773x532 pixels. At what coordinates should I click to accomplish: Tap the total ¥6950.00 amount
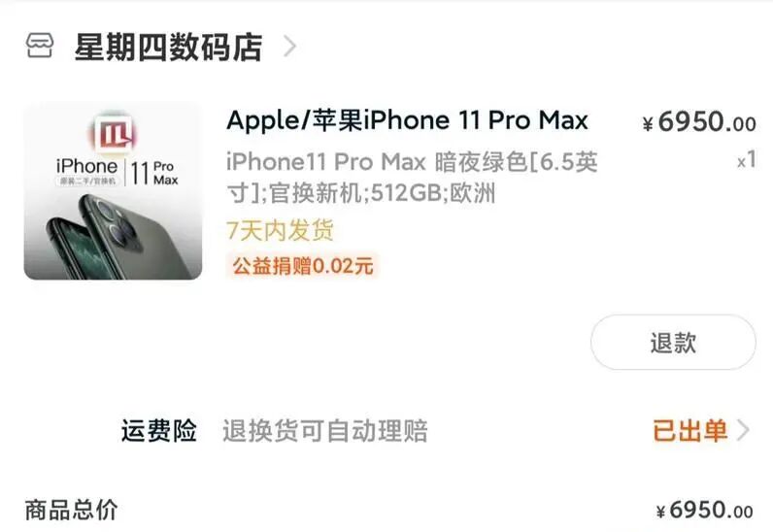click(705, 511)
